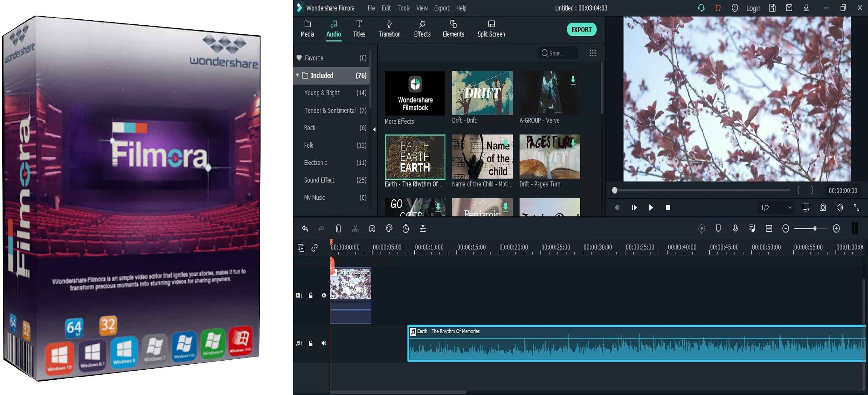Open the View menu
The height and width of the screenshot is (395, 868).
click(x=422, y=8)
